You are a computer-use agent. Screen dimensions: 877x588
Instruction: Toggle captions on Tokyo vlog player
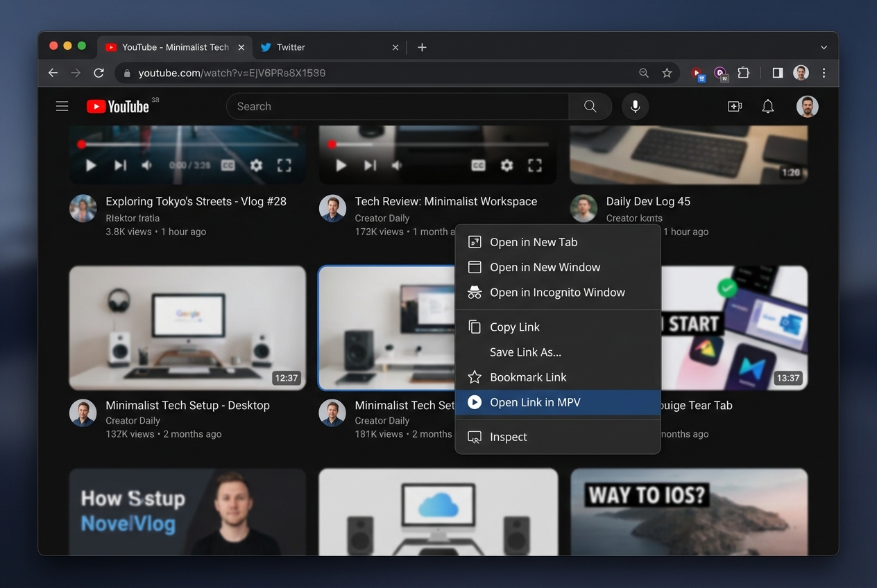(x=228, y=165)
